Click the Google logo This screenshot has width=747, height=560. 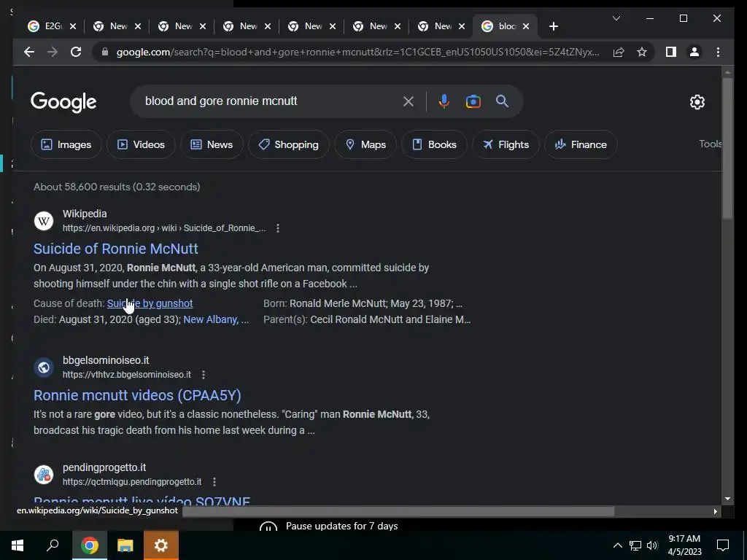click(x=63, y=102)
